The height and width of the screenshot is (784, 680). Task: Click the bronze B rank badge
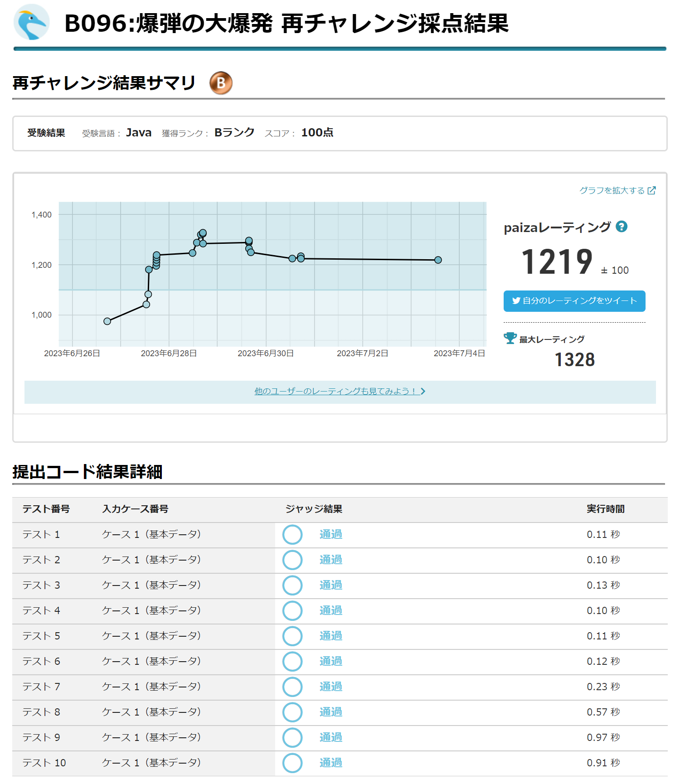(x=221, y=83)
